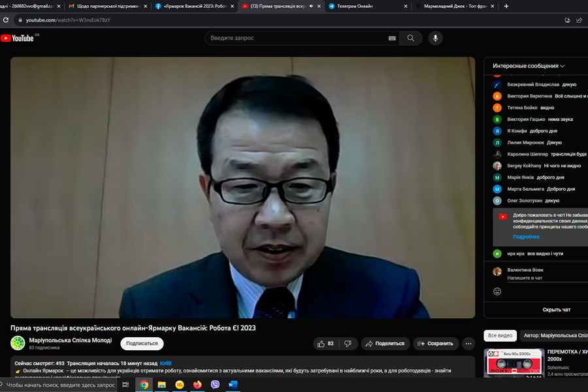Screen dimensions: 588x392
Task: Hide the chat with Скрыть чат
Action: pos(556,310)
